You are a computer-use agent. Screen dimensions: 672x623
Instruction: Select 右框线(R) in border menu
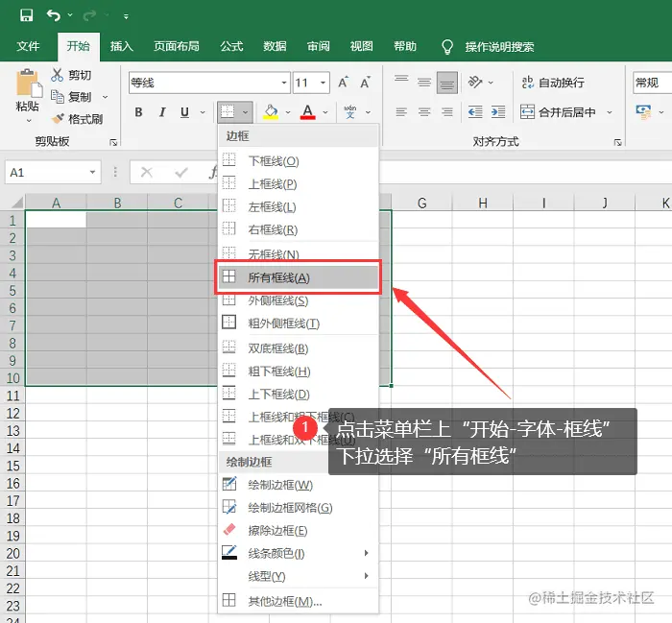click(x=299, y=230)
